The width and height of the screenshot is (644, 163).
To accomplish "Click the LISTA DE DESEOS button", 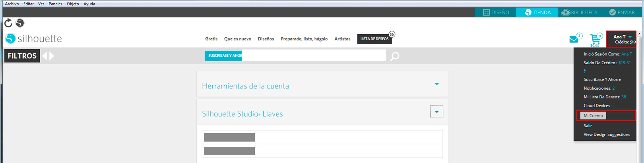I will click(x=374, y=39).
